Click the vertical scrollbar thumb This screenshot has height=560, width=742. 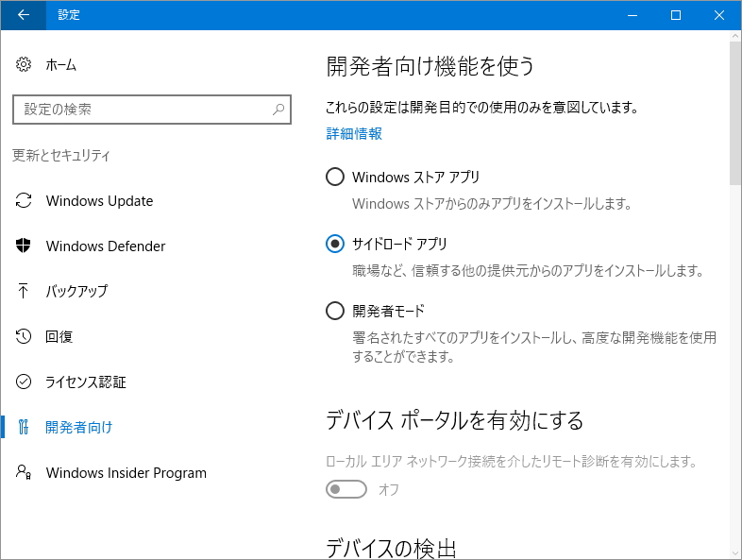coord(735,113)
